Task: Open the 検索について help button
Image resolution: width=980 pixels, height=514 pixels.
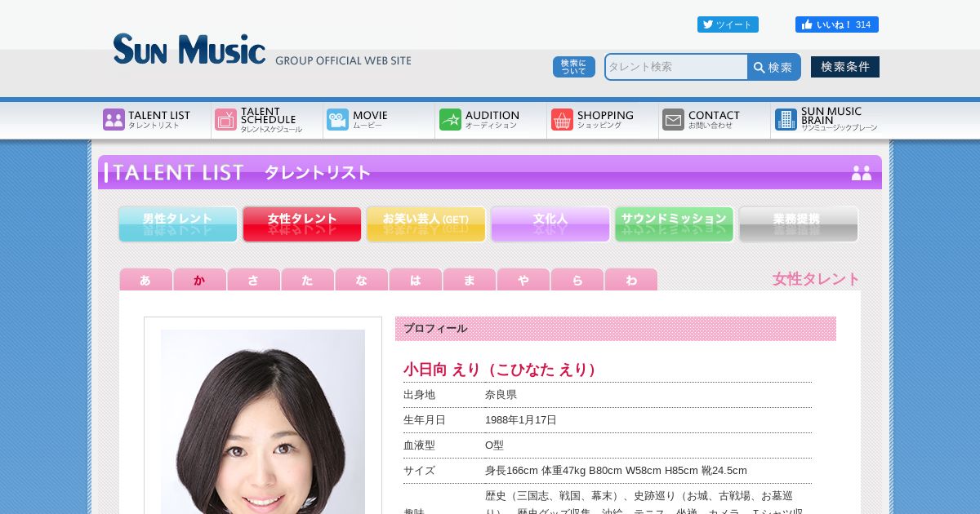Action: pyautogui.click(x=574, y=67)
